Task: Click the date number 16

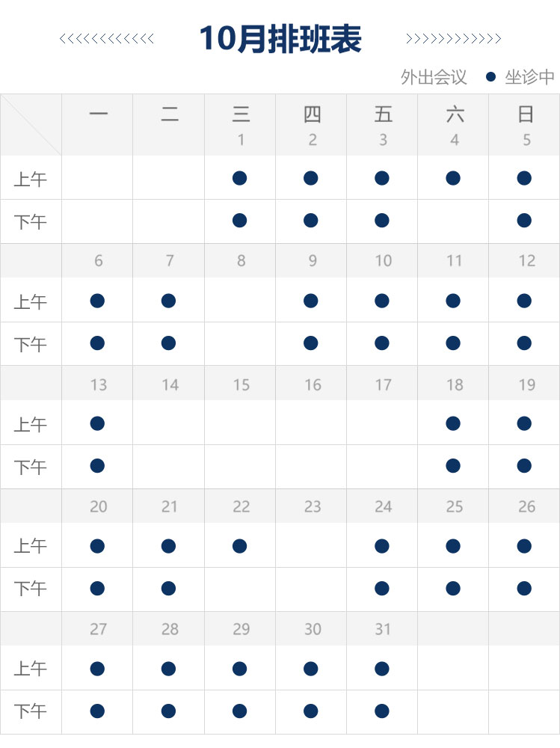Action: (x=313, y=384)
